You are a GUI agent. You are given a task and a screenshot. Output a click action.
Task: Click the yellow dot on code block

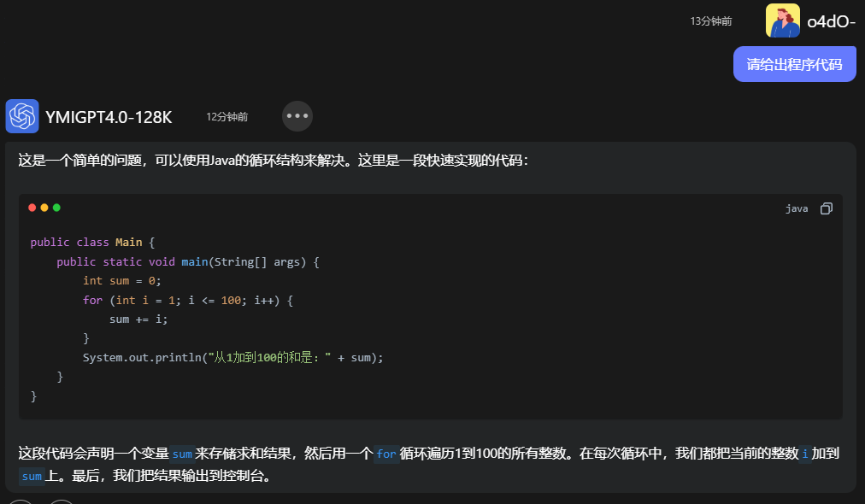pos(44,208)
